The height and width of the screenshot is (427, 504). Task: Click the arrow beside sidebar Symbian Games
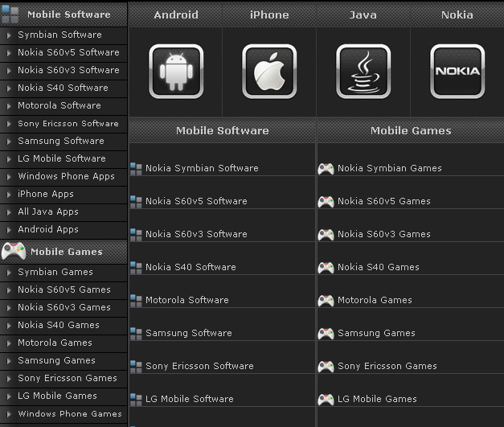9,273
